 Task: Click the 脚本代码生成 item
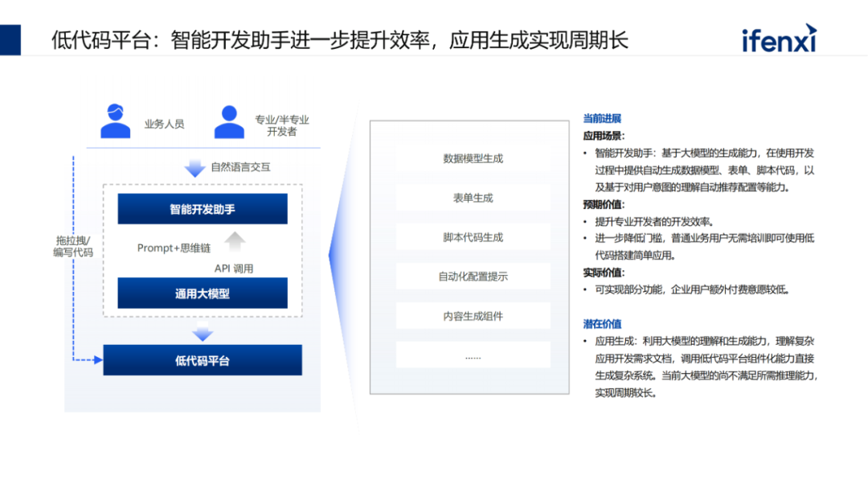473,237
